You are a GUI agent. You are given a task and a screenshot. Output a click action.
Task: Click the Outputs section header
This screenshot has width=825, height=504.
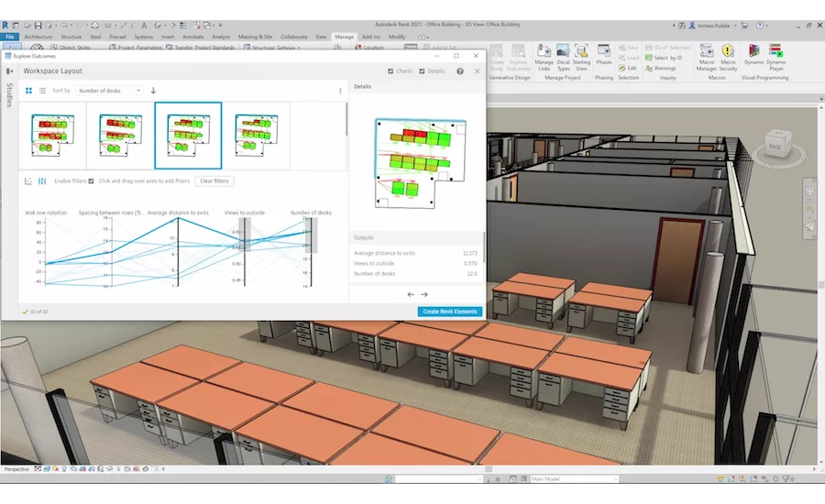(x=416, y=237)
